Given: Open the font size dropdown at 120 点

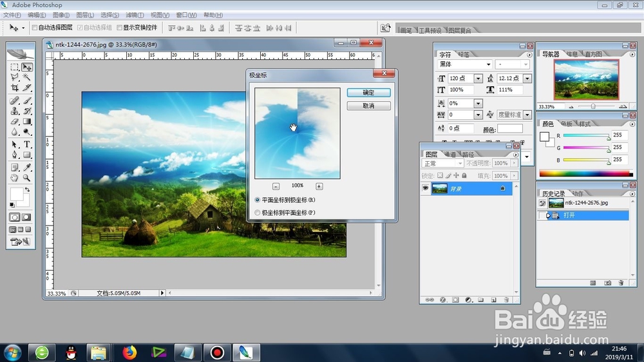Looking at the screenshot, I should pos(478,78).
